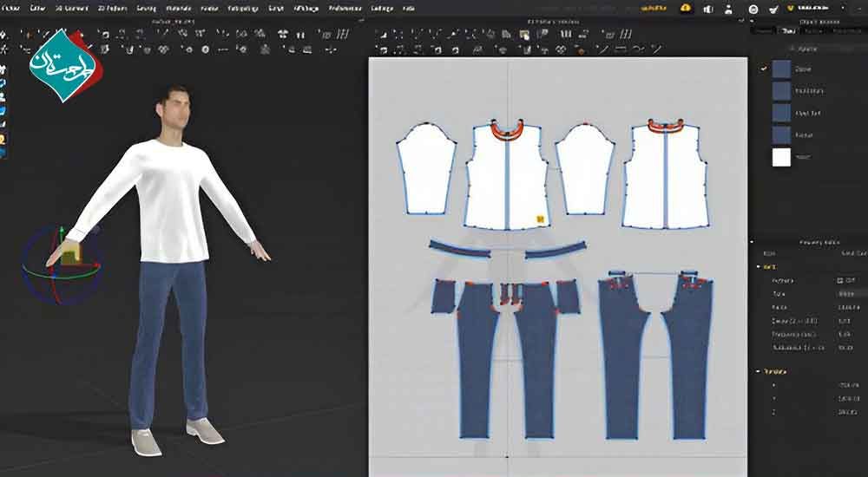The image size is (868, 477).
Task: Click the yellow cloud icon in top bar
Action: pos(686,8)
